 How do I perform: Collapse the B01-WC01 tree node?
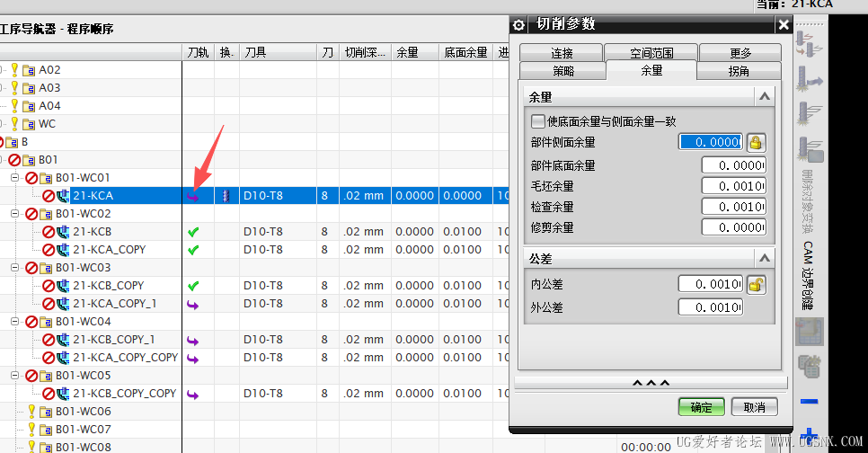coord(15,178)
